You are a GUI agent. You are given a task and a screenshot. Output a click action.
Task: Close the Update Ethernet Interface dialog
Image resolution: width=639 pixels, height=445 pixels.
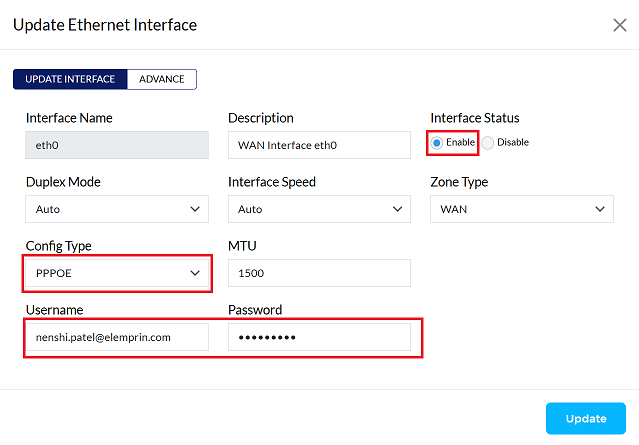click(x=619, y=25)
